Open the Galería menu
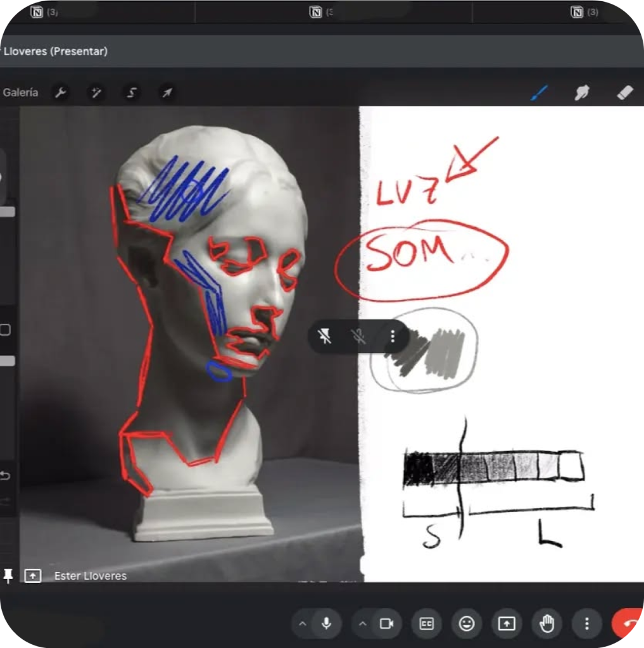The height and width of the screenshot is (648, 644). [x=20, y=92]
